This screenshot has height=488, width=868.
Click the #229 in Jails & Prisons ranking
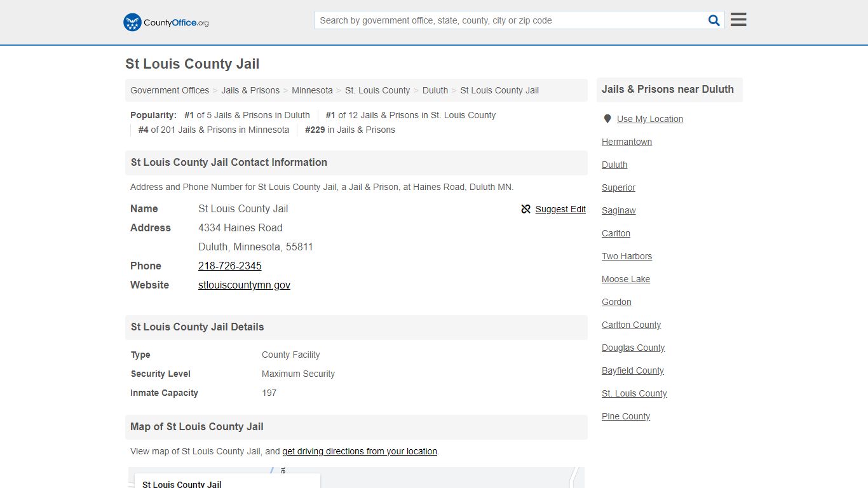(x=350, y=130)
